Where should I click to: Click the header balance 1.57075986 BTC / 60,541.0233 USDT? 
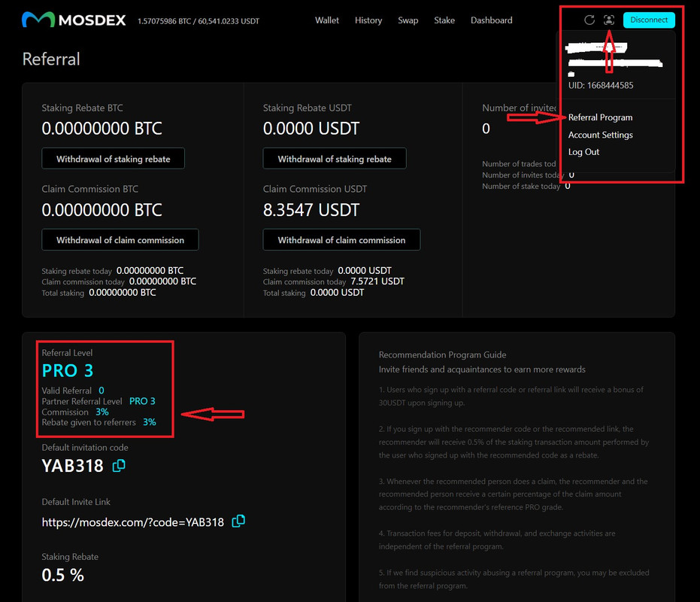198,21
